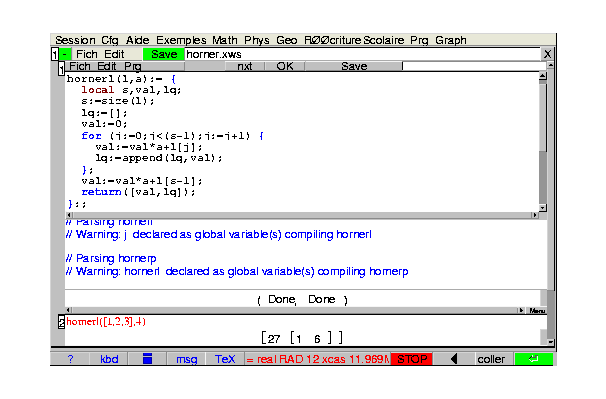Close the horner.xws session with X
Screen dimensions: 606x399
(547, 54)
